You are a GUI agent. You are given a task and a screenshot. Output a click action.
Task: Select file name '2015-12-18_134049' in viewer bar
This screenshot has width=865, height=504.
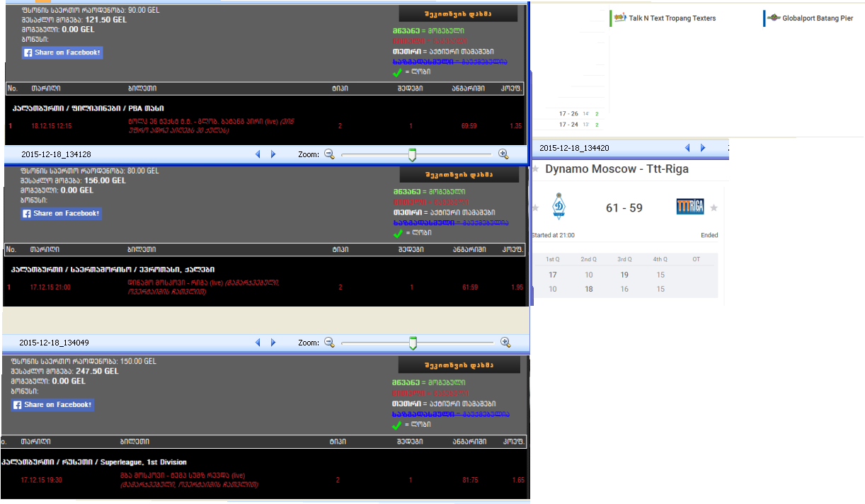click(x=54, y=343)
